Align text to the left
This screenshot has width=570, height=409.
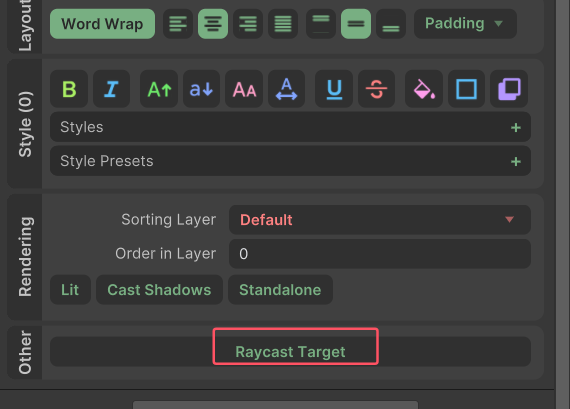pyautogui.click(x=178, y=24)
